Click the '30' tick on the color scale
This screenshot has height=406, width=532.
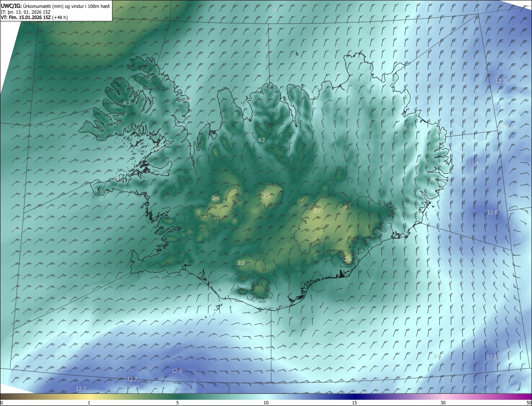tap(443, 403)
